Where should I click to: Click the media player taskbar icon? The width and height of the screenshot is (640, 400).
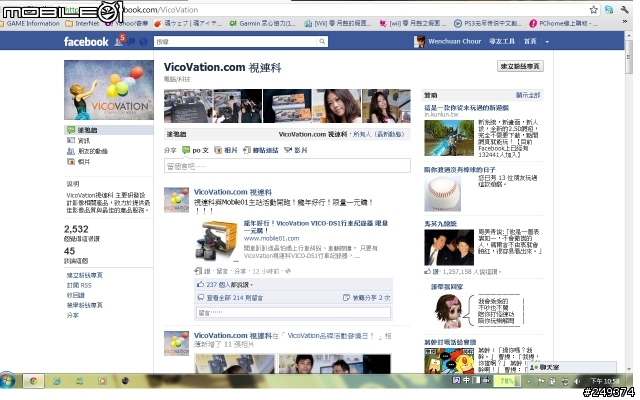click(x=102, y=381)
